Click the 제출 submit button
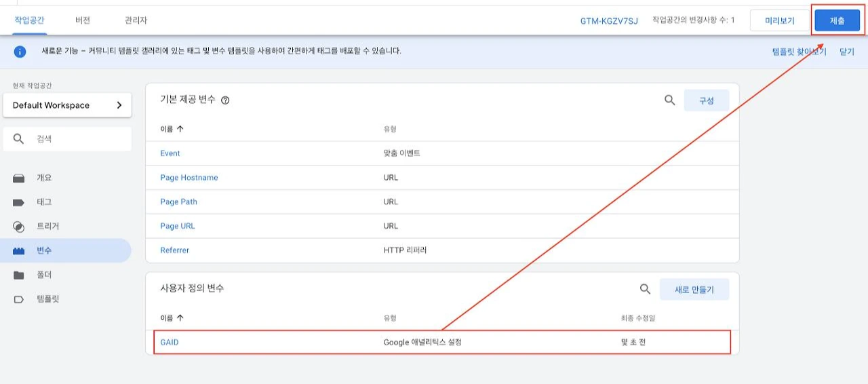The height and width of the screenshot is (384, 868). tap(837, 21)
